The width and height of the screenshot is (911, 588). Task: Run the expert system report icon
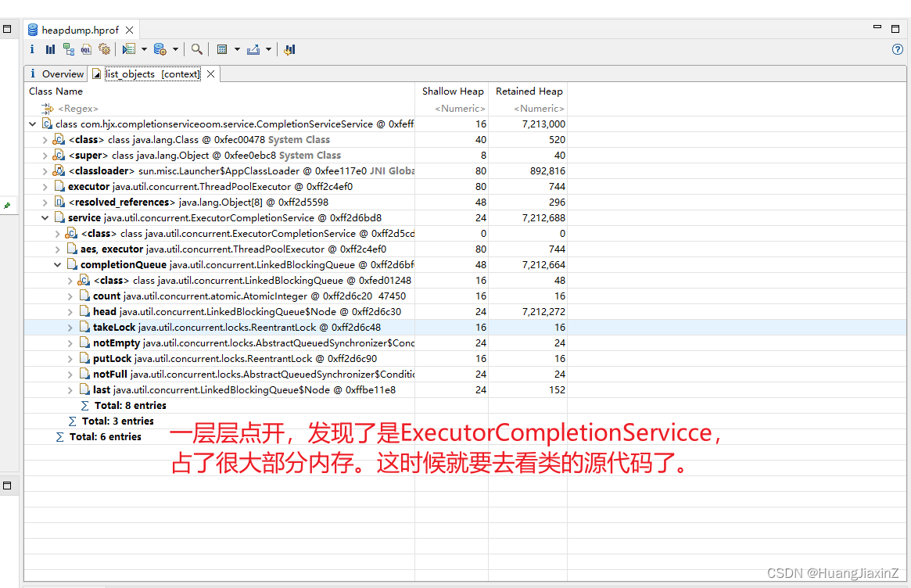tap(129, 49)
